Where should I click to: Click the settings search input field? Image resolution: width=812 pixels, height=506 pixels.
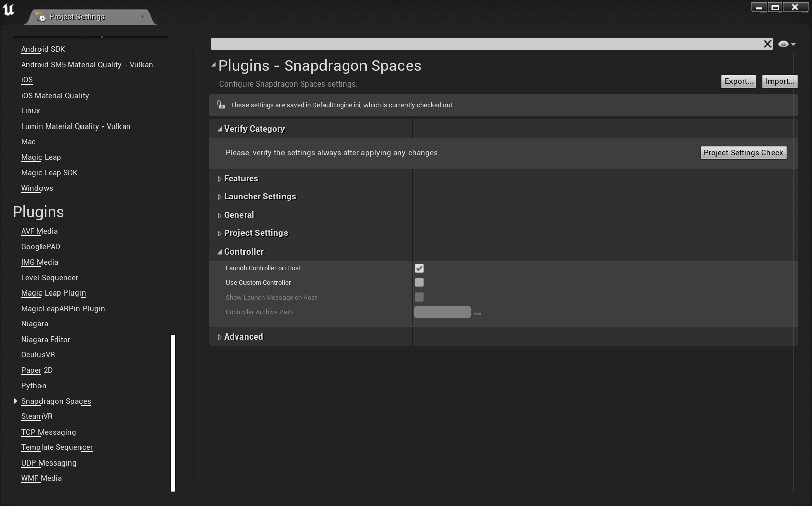(x=486, y=44)
